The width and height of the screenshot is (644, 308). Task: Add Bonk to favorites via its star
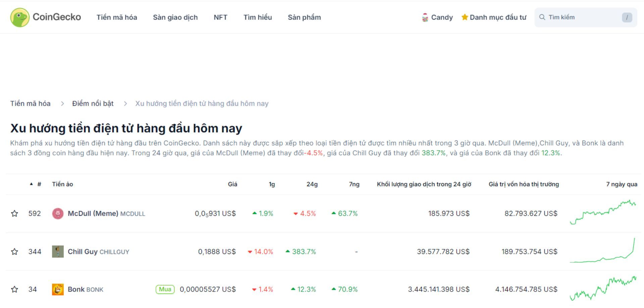click(x=14, y=289)
